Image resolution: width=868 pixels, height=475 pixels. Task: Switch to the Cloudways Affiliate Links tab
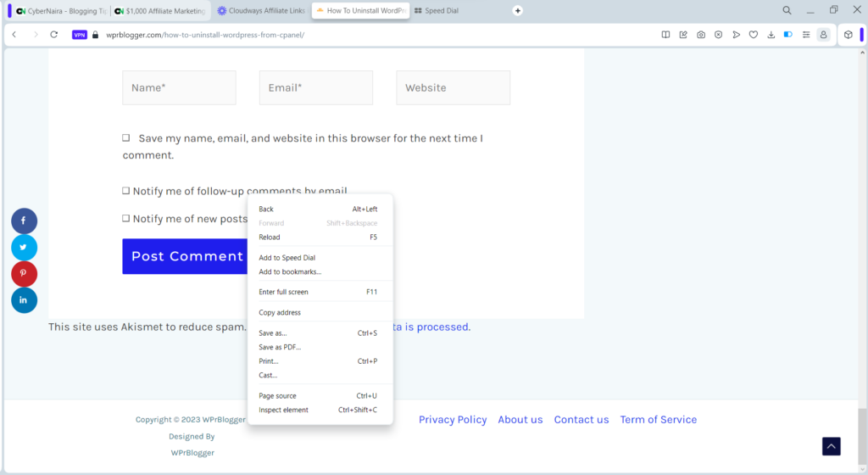point(261,11)
